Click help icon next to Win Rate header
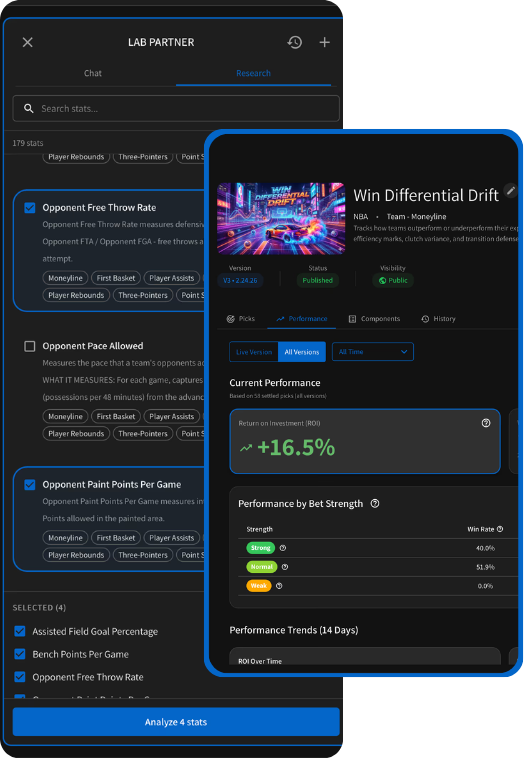The image size is (524, 759). 500,529
